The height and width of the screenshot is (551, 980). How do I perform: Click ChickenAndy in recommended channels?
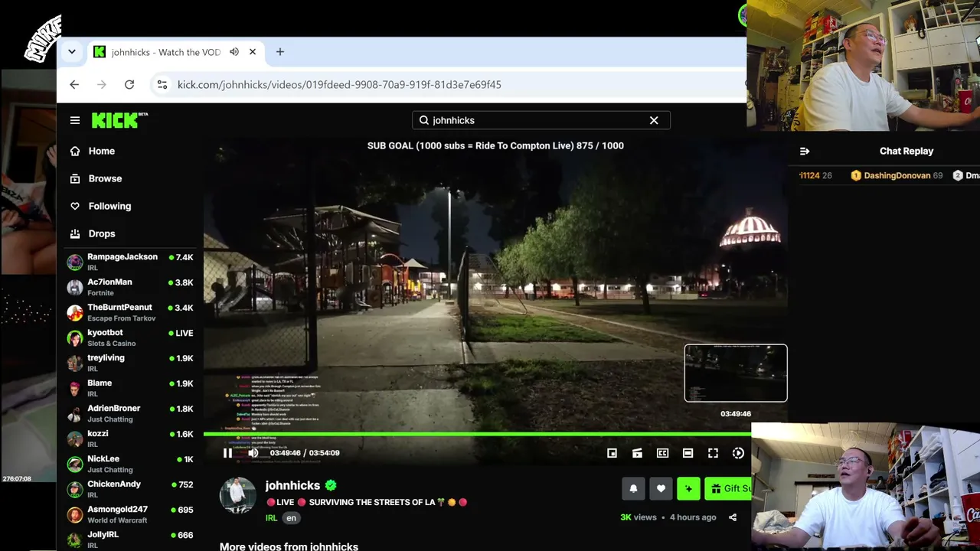[x=130, y=489]
